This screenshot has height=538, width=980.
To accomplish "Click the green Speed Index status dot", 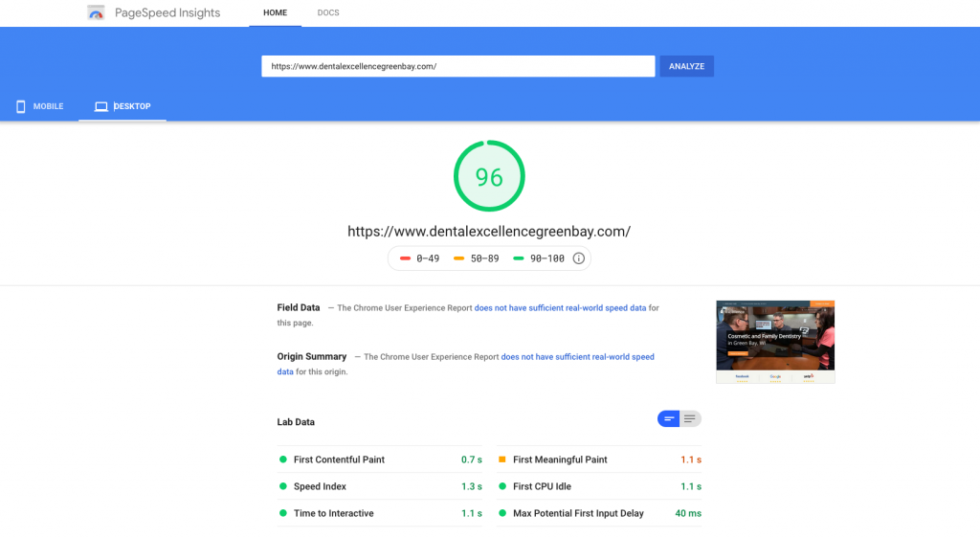I will tap(283, 486).
